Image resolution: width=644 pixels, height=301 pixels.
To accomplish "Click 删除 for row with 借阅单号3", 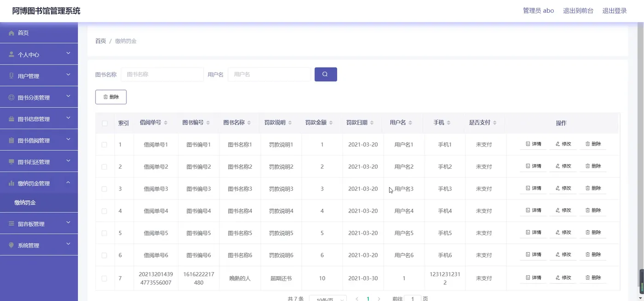I will click(x=593, y=188).
